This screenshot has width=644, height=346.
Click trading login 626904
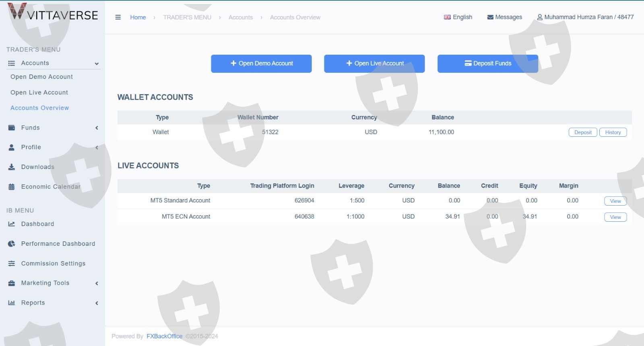point(304,200)
